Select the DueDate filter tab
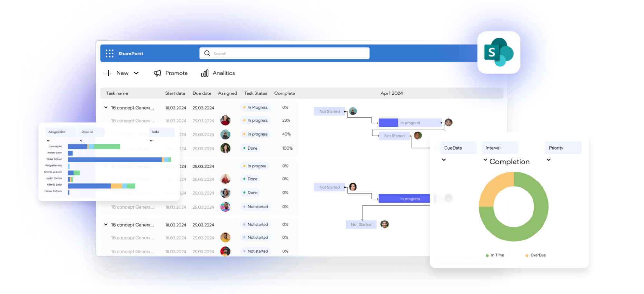 pos(458,148)
